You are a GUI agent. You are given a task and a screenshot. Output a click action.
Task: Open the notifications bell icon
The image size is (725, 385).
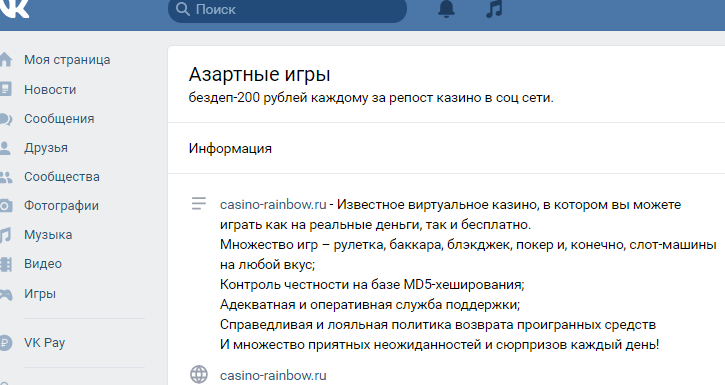(446, 8)
